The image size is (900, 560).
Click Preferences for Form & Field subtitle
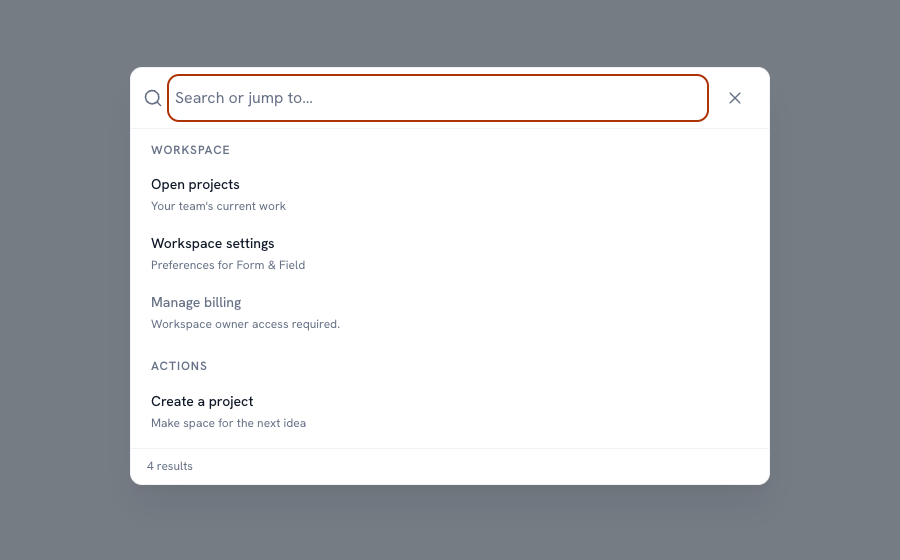(228, 266)
